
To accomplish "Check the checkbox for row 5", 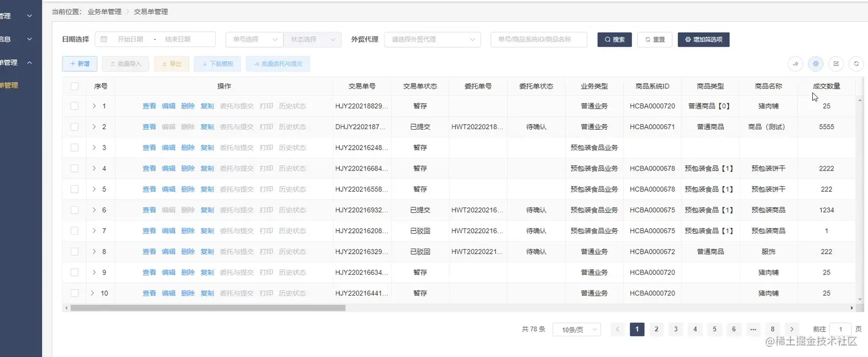I will [75, 189].
